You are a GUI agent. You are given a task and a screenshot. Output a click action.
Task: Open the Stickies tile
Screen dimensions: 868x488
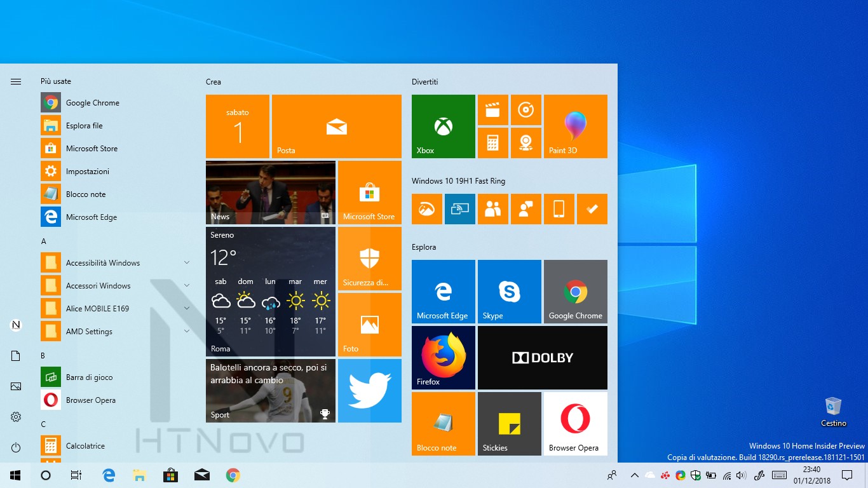[x=509, y=423]
